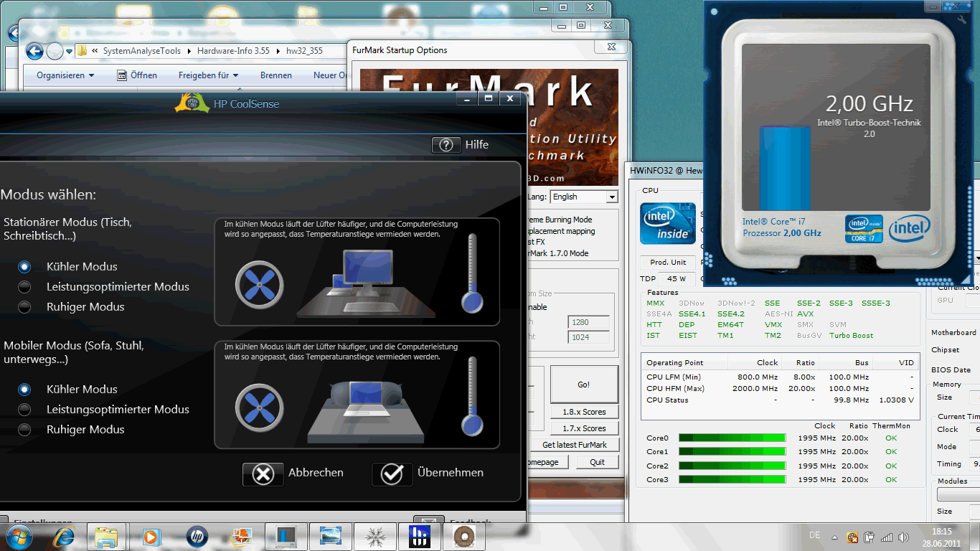Open the Windows Start menu

18,536
